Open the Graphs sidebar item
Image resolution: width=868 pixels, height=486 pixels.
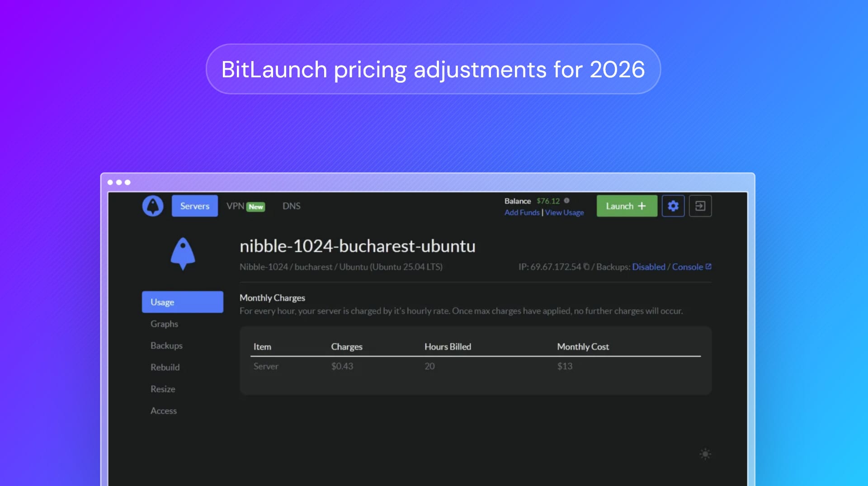pos(164,324)
